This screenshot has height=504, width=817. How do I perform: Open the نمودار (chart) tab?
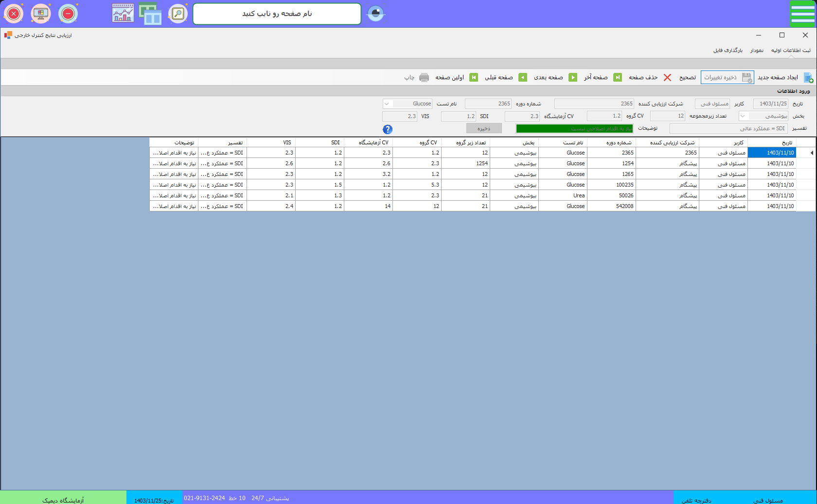(757, 51)
